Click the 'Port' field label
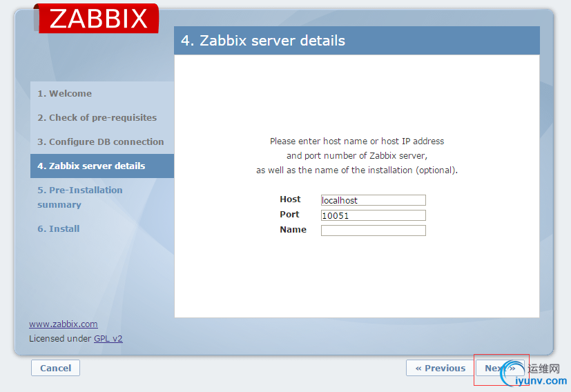The image size is (571, 392). point(289,215)
